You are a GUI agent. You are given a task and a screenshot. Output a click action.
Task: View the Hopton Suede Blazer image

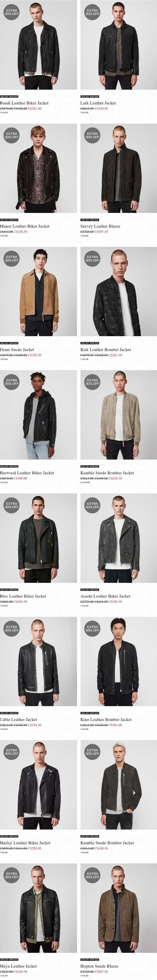click(x=118, y=908)
